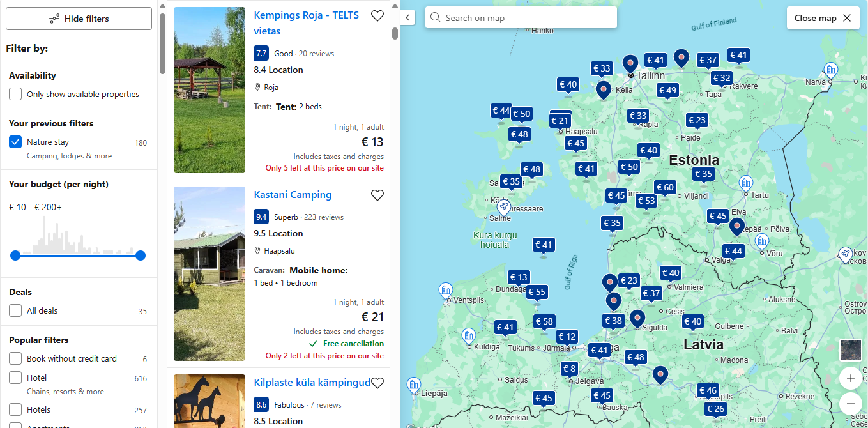Open the € 8 marker near Jelgava
Image resolution: width=868 pixels, height=428 pixels.
click(569, 369)
